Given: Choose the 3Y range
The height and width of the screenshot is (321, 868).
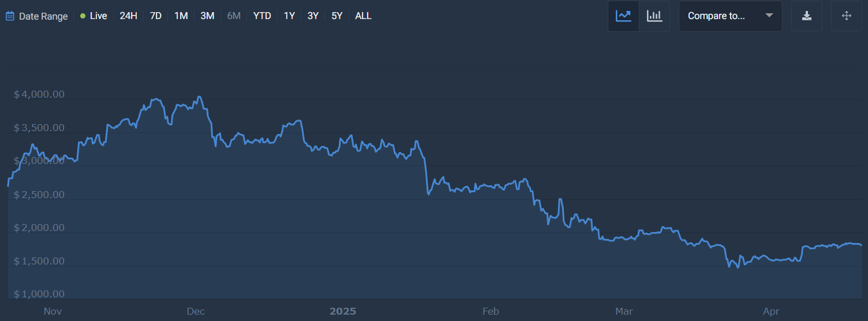Looking at the screenshot, I should (313, 16).
